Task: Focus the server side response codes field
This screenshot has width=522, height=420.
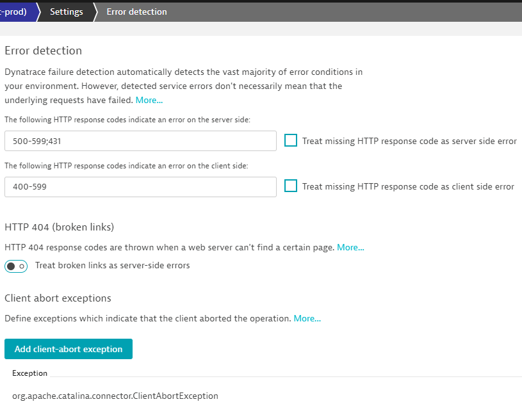Action: pyautogui.click(x=140, y=141)
